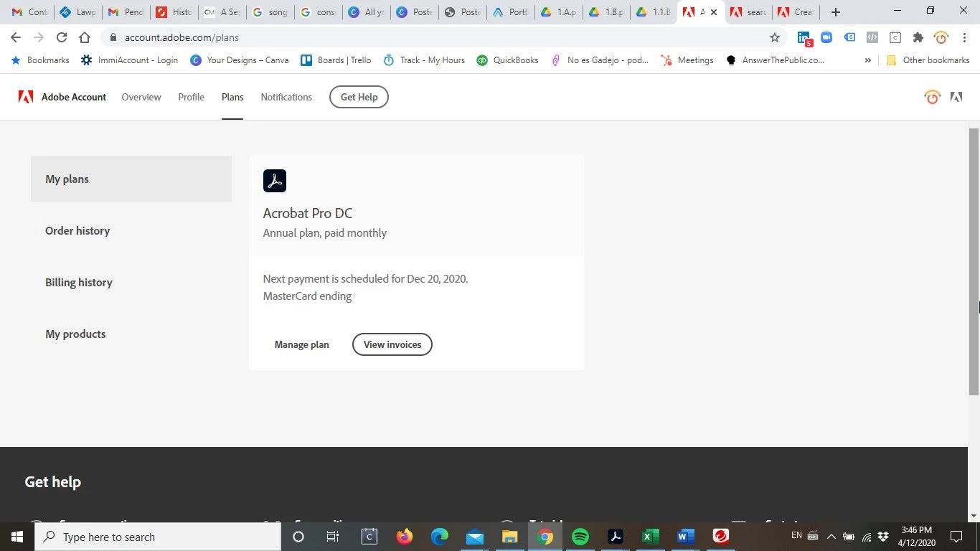The width and height of the screenshot is (980, 551).
Task: Navigate back with the back arrow
Action: [x=16, y=37]
